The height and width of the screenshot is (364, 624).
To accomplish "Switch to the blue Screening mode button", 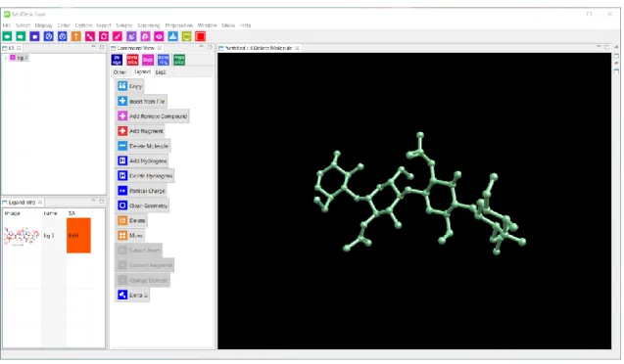I will [164, 60].
